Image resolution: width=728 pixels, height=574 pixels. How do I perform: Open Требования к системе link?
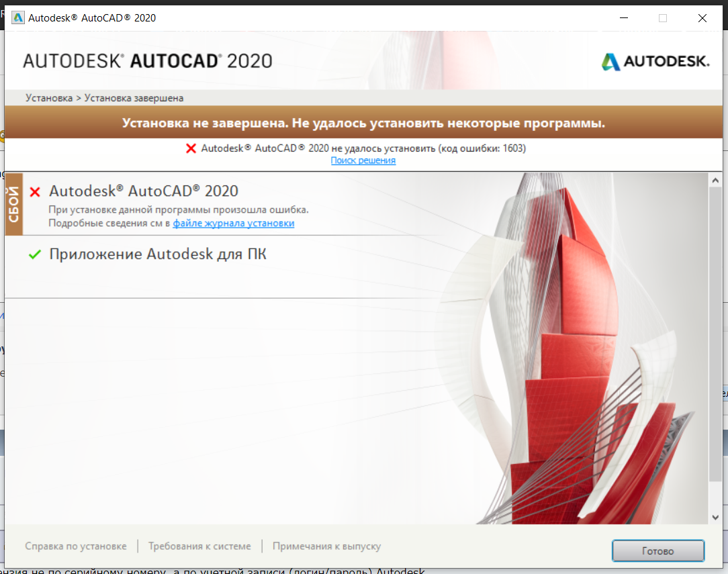point(199,546)
